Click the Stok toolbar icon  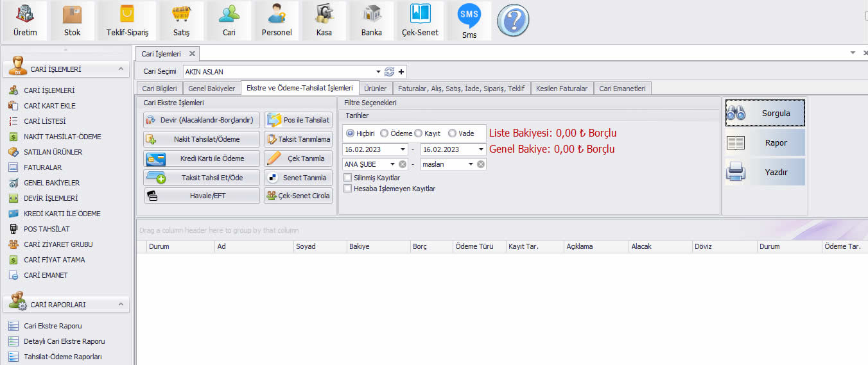72,21
